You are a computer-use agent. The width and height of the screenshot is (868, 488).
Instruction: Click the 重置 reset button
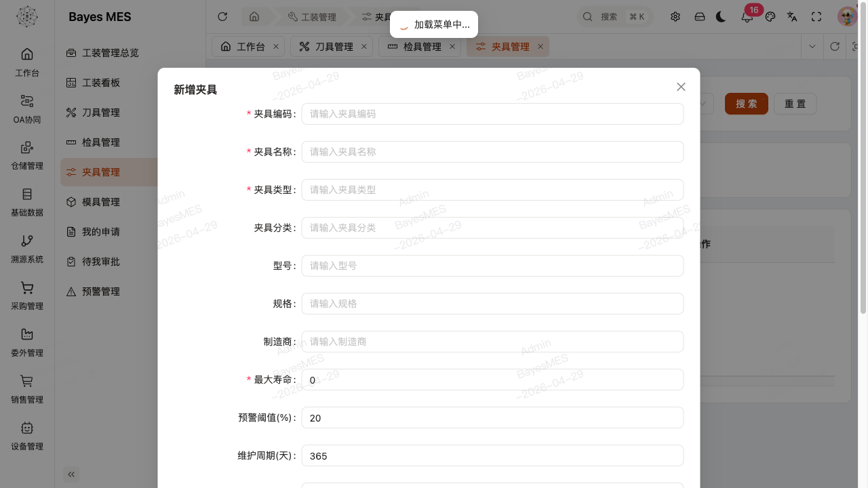point(795,104)
